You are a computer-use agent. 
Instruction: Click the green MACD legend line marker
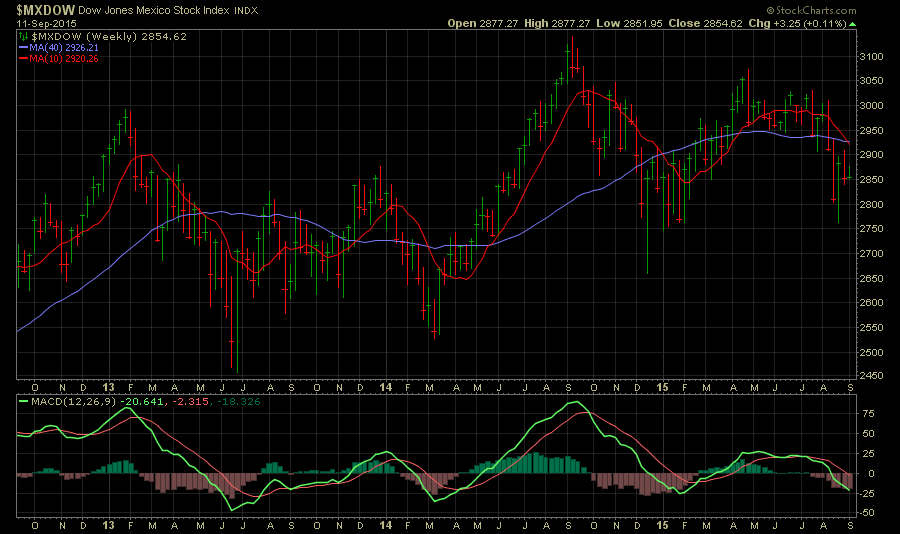coord(23,402)
